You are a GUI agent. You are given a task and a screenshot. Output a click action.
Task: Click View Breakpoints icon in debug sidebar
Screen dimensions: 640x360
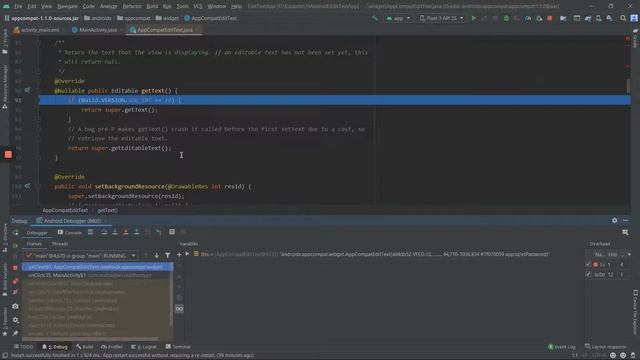16,282
